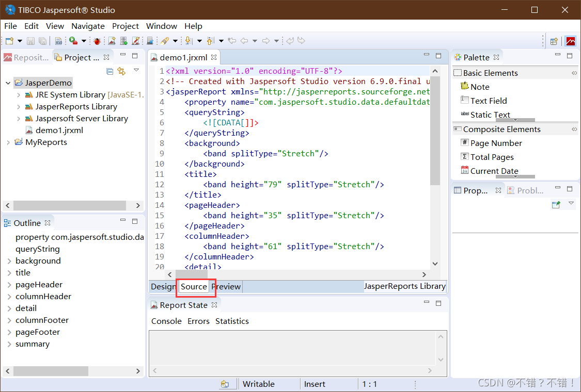Viewport: 581px width, 392px height.
Task: Click the Properties pin-to-selection icon
Action: pos(556,204)
